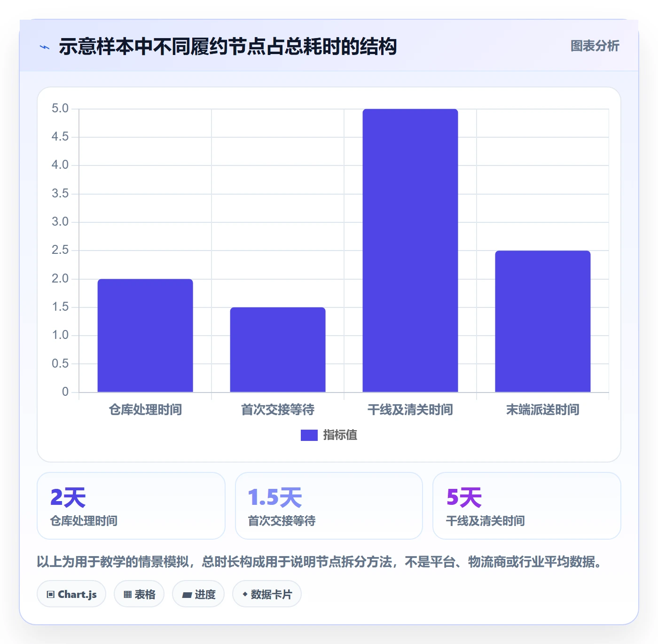658x644 pixels.
Task: Click the Chart.js tag chip
Action: coord(71,594)
